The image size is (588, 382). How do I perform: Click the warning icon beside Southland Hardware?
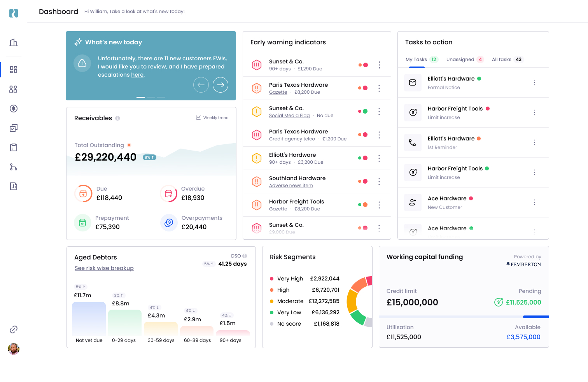[257, 182]
